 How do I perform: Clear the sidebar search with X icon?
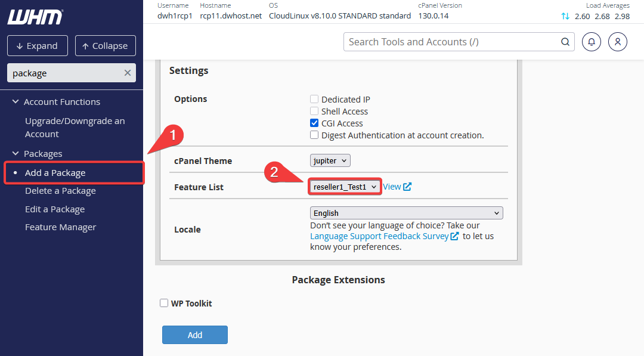(x=127, y=73)
